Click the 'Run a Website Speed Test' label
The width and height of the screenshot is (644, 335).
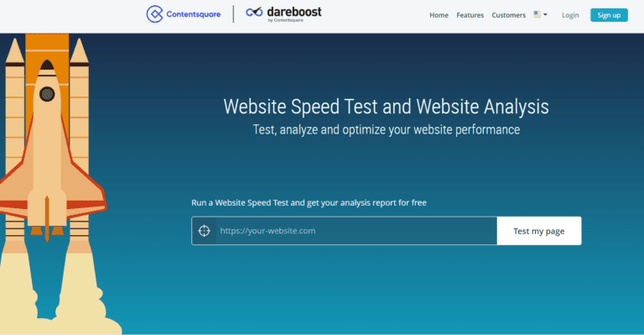(309, 202)
